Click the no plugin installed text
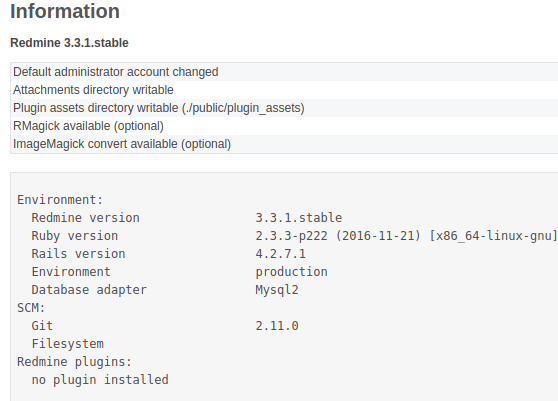 tap(100, 380)
